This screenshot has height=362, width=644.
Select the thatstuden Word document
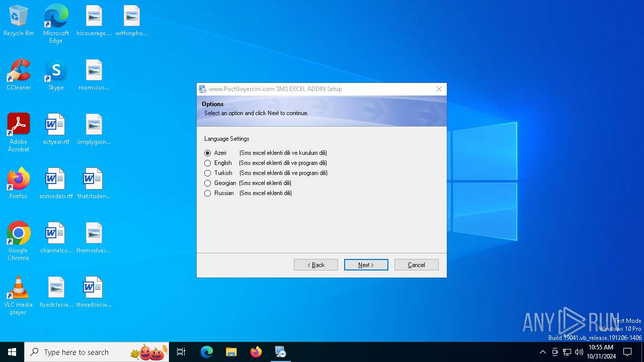click(94, 184)
